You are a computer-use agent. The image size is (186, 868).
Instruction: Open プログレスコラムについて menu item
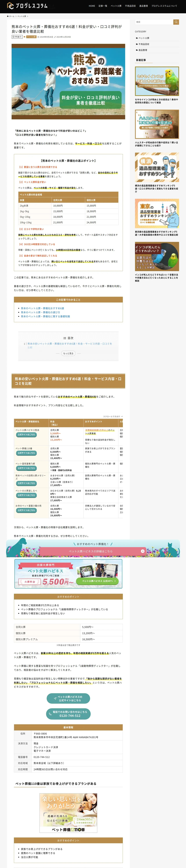coord(164,6)
